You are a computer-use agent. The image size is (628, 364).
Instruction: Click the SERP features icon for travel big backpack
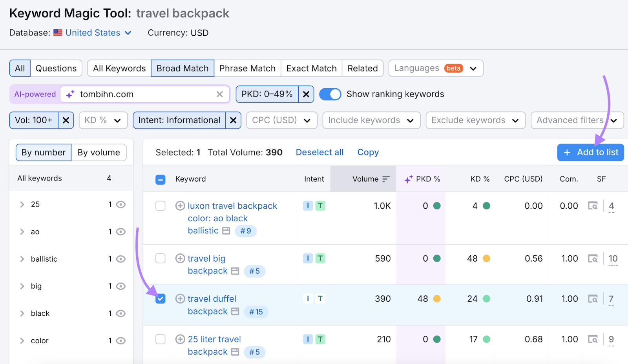pos(593,258)
